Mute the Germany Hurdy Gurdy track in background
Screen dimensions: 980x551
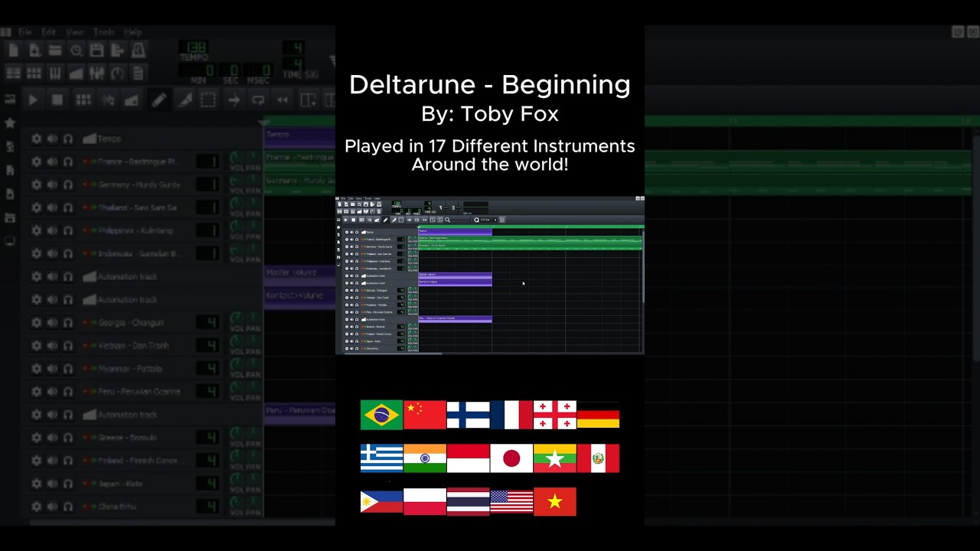(52, 184)
